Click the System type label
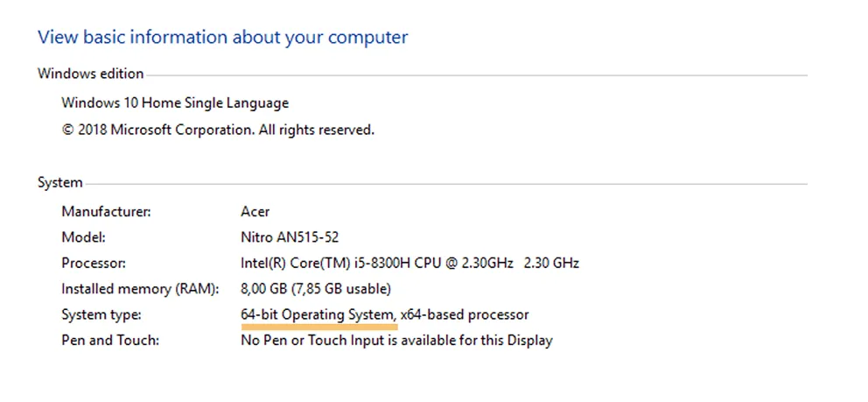Image resolution: width=868 pixels, height=402 pixels. coord(101,315)
